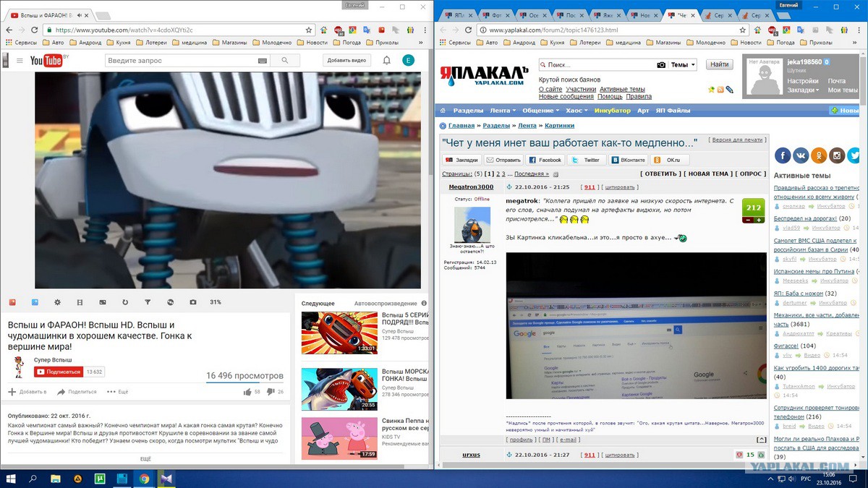Screen dimensions: 868x488
Task: Click the funnel filter icon below the video
Action: pyautogui.click(x=148, y=302)
